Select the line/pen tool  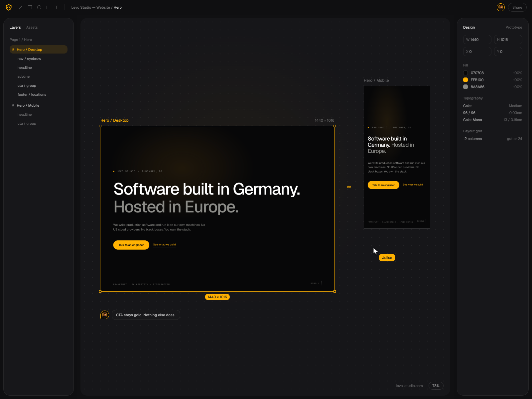pyautogui.click(x=21, y=7)
